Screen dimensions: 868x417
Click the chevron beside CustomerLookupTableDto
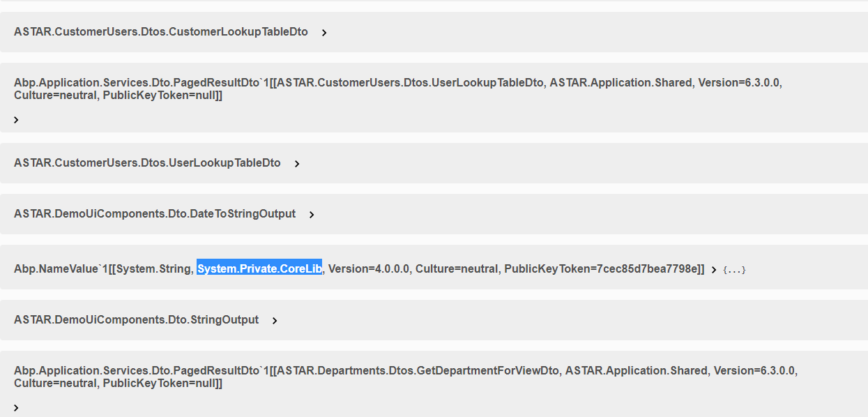(x=323, y=31)
